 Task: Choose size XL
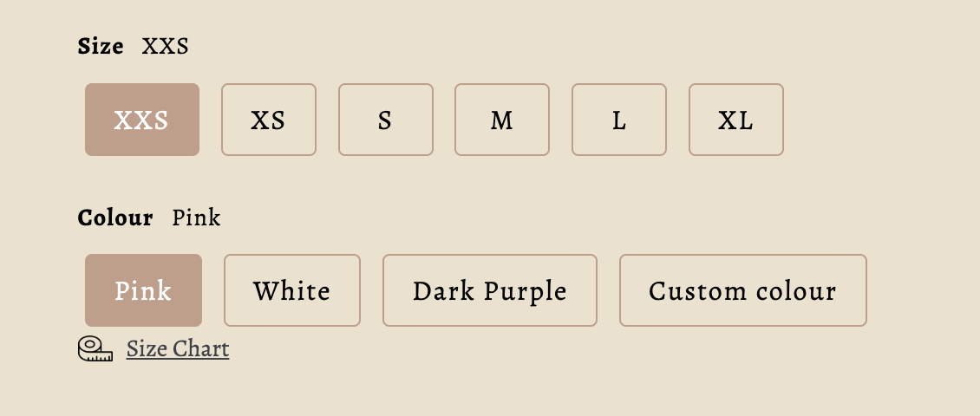point(735,120)
